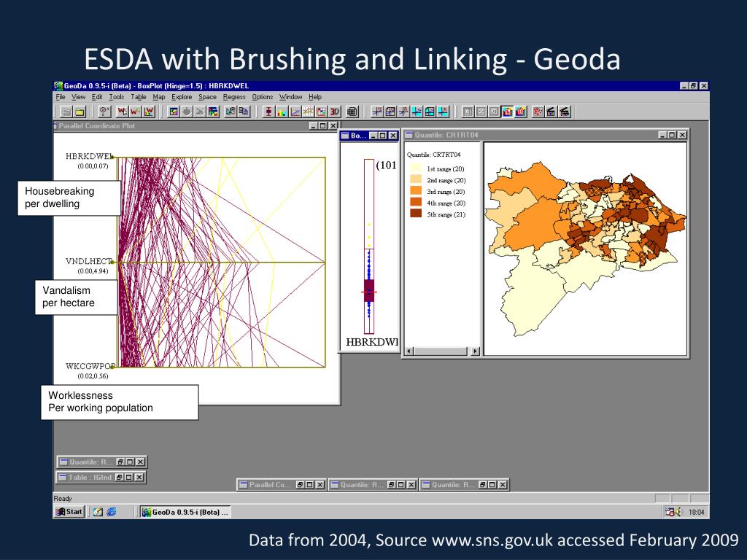This screenshot has width=747, height=560.
Task: Click the W weights icon with the cursor
Action: (123, 112)
